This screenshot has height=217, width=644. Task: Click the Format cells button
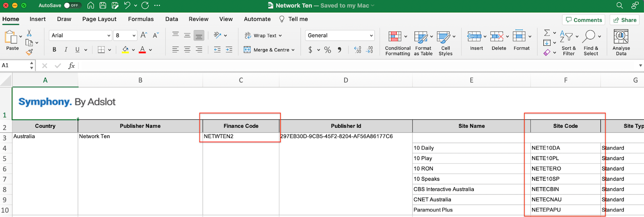[522, 41]
